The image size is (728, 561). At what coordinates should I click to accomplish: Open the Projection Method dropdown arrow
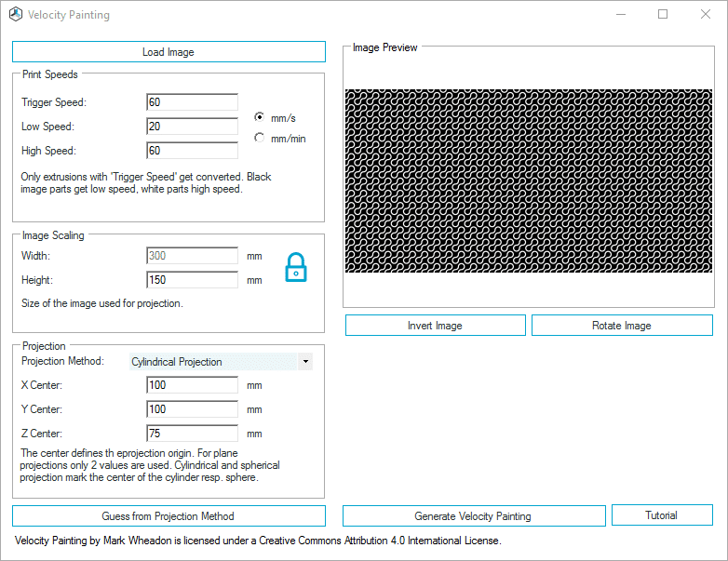click(x=305, y=362)
